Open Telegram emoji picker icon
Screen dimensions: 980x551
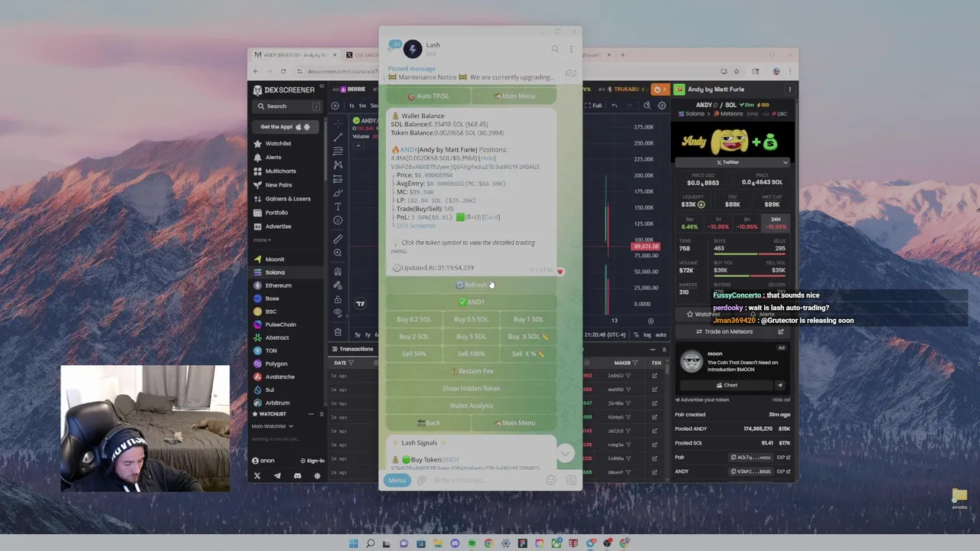pos(550,481)
